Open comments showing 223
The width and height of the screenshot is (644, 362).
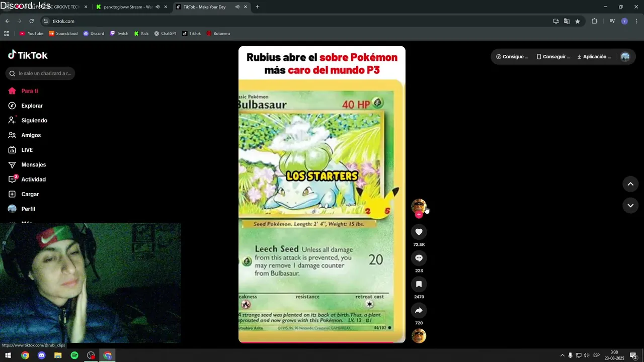pyautogui.click(x=419, y=258)
